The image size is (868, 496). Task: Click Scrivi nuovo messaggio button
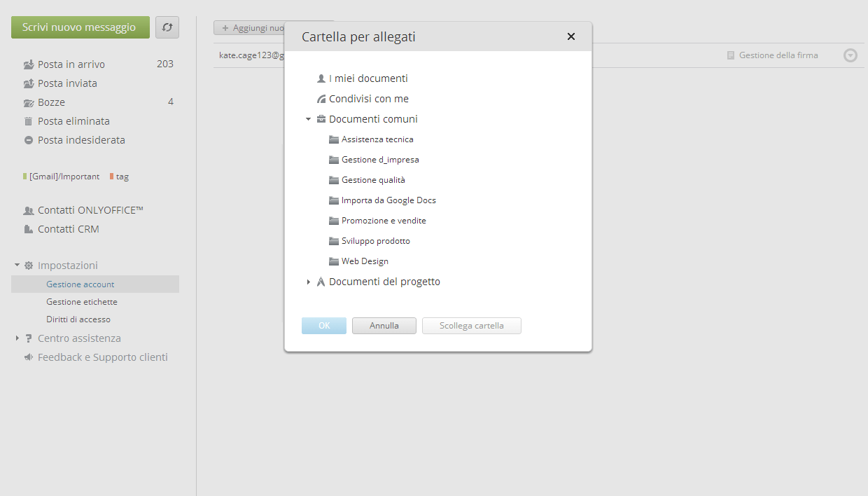pos(80,27)
